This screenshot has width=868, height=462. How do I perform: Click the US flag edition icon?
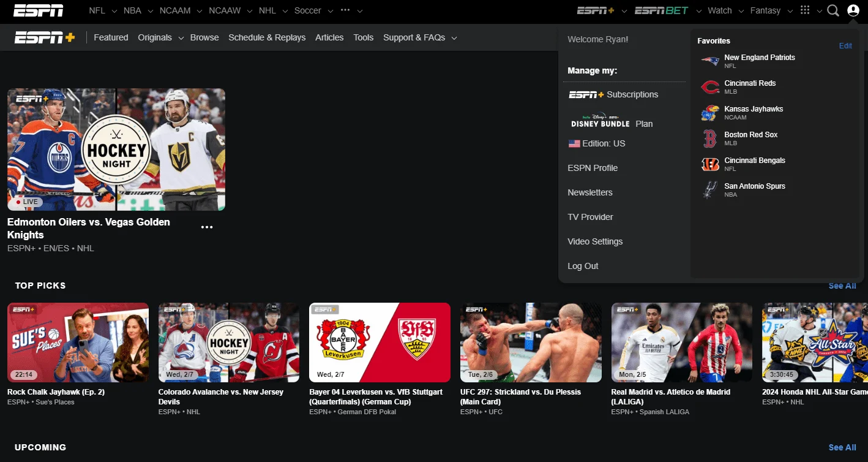click(x=574, y=143)
